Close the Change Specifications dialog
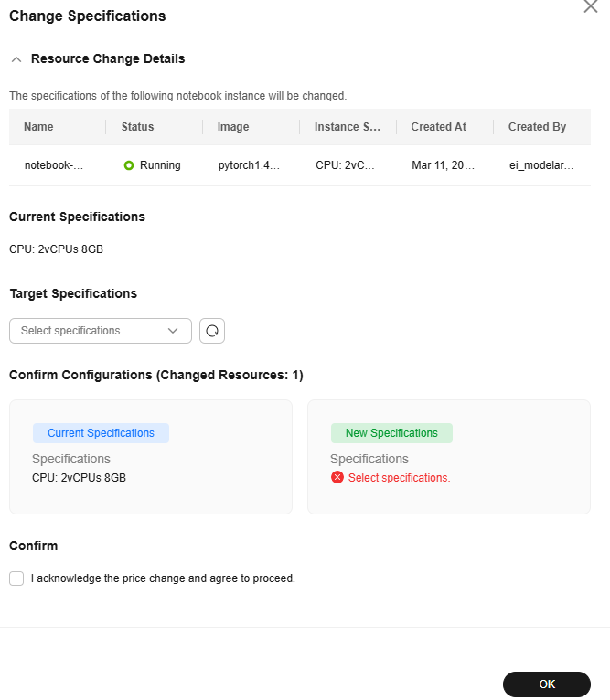 tap(591, 6)
